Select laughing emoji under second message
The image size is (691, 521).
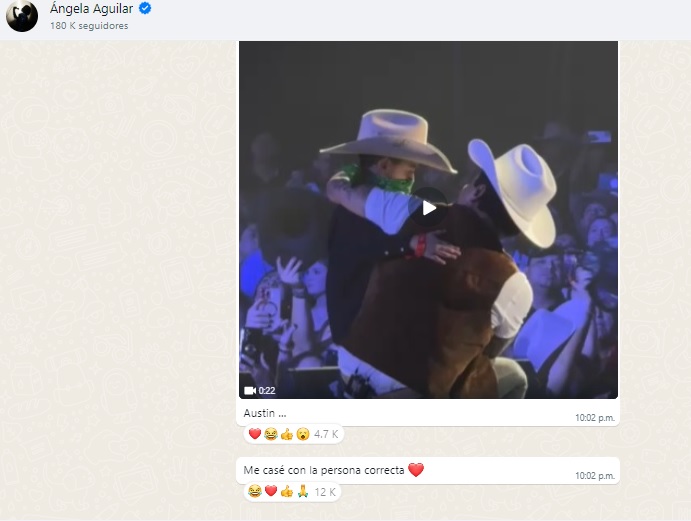coord(255,491)
